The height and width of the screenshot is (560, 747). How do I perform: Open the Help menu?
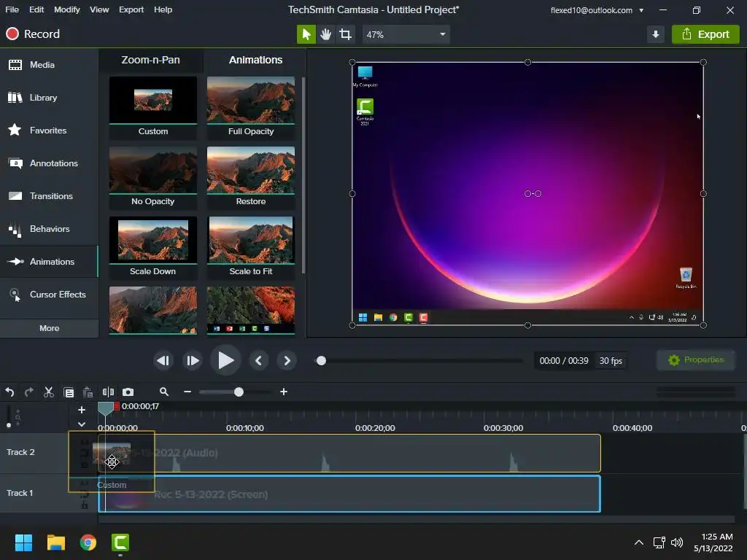pyautogui.click(x=163, y=9)
